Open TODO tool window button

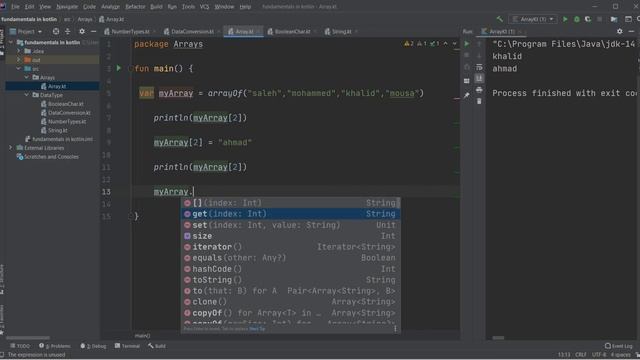(x=20, y=346)
